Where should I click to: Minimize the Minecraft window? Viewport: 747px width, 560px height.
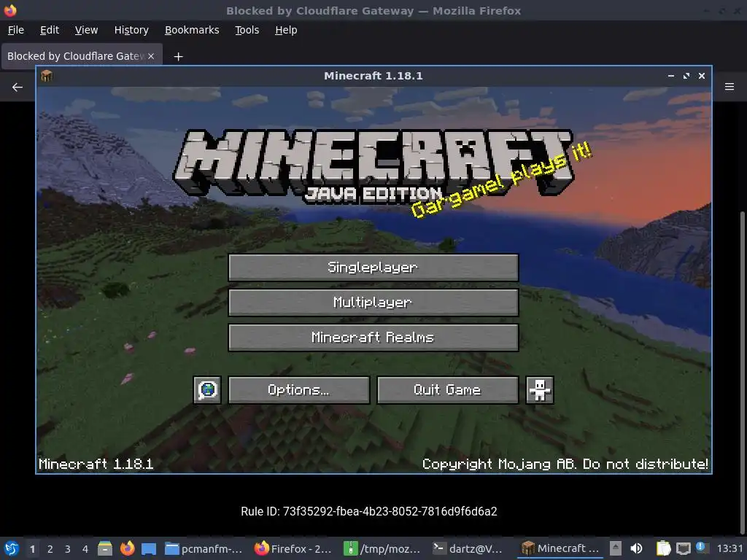[x=671, y=76]
